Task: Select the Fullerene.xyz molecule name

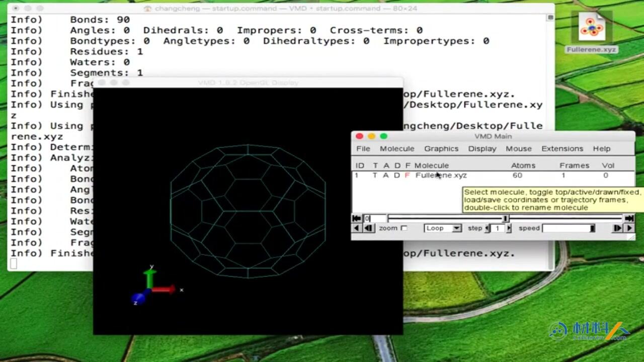Action: click(441, 175)
